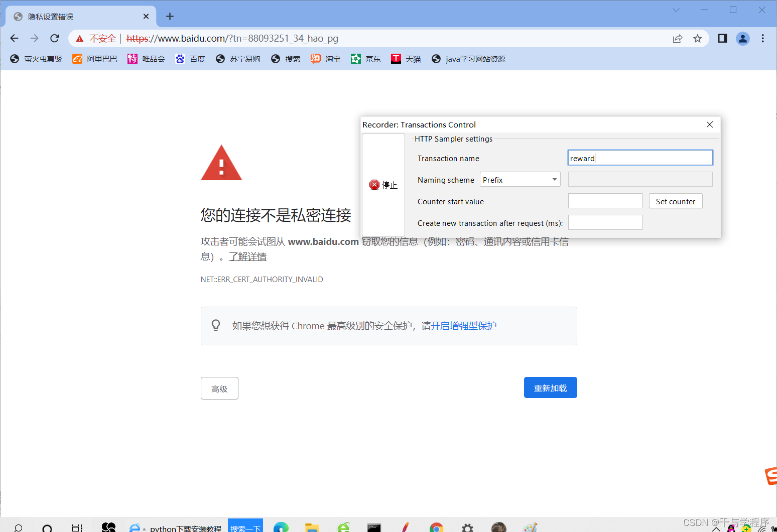Click the 停止 recording button
Screen dimensions: 777x532
point(383,184)
